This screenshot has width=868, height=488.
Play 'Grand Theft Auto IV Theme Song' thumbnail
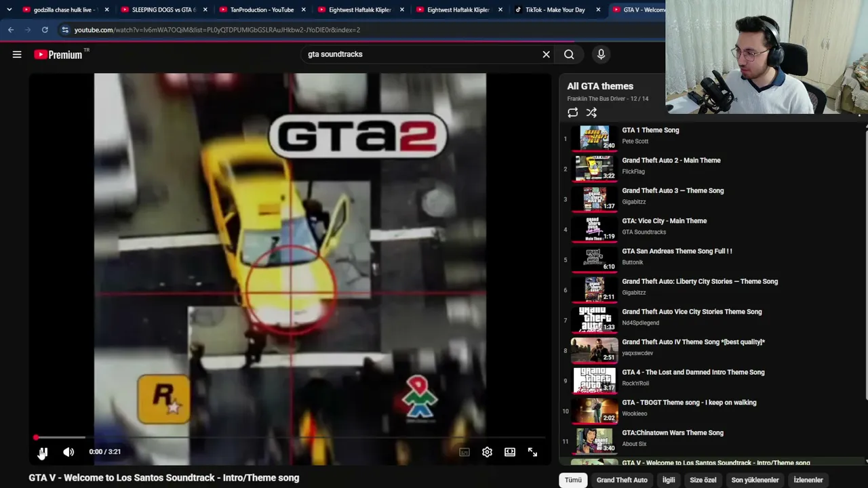(595, 350)
